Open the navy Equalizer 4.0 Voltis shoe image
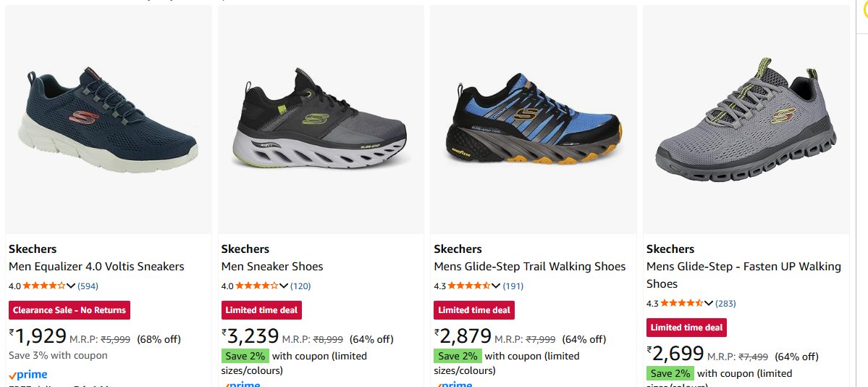The width and height of the screenshot is (868, 387). point(109,120)
